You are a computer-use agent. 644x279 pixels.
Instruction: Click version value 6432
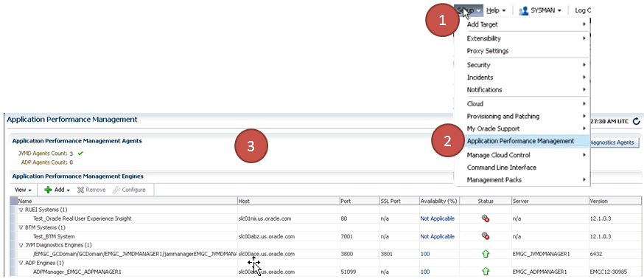[595, 254]
